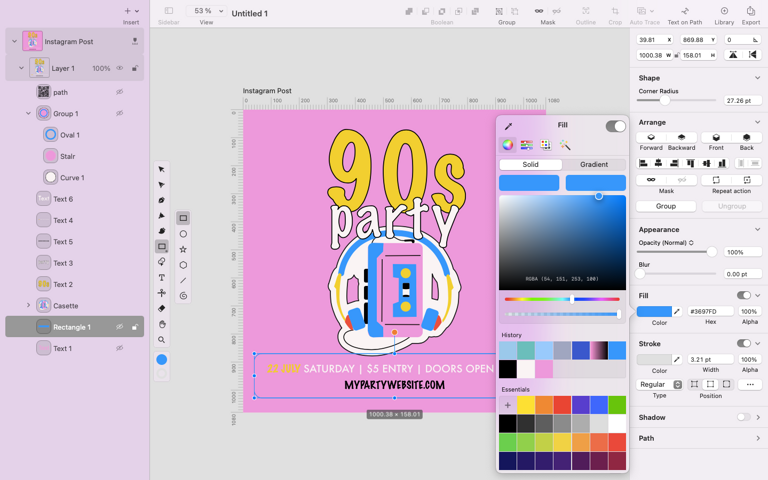Adjust the Corner Radius slider
The image size is (768, 480).
[665, 100]
